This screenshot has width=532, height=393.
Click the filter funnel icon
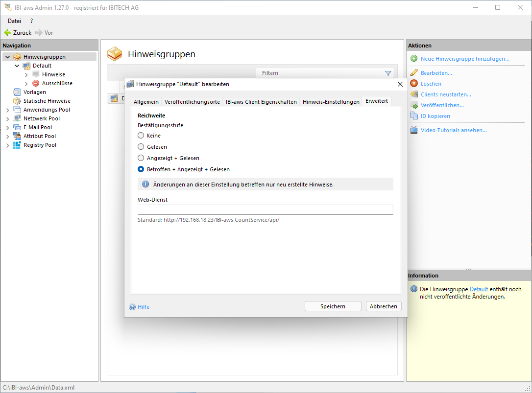pyautogui.click(x=388, y=73)
